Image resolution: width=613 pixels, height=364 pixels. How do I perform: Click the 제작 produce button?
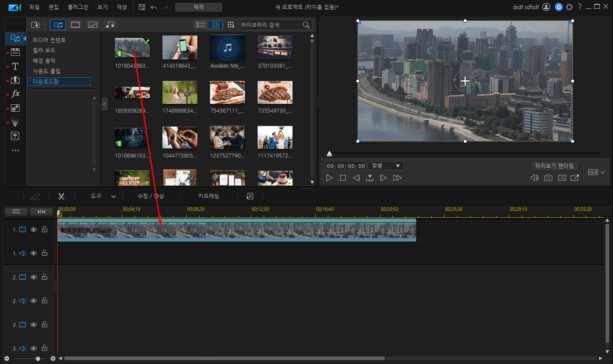point(198,7)
